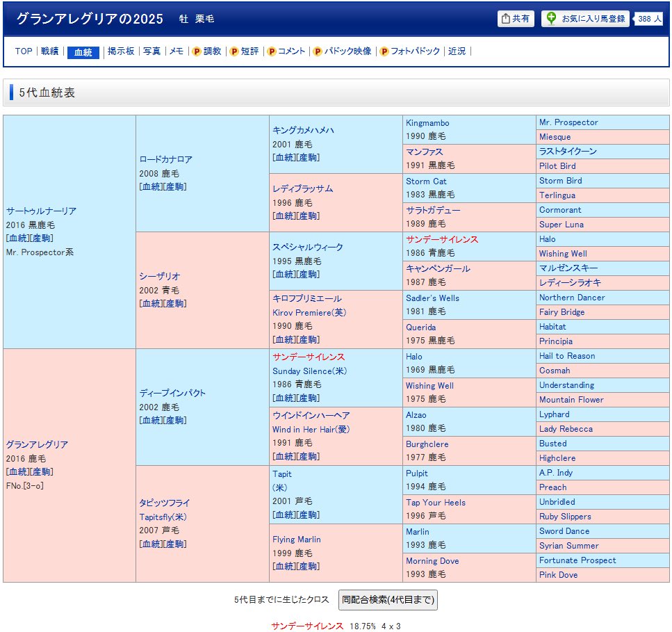Open キングカメハメハ pedigree entry
The image size is (672, 632).
pos(303,130)
